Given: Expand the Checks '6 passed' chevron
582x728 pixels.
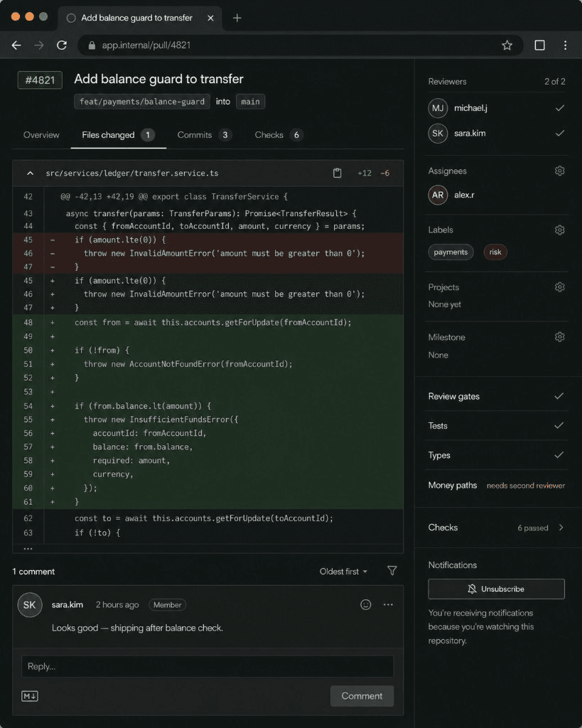Looking at the screenshot, I should [561, 528].
